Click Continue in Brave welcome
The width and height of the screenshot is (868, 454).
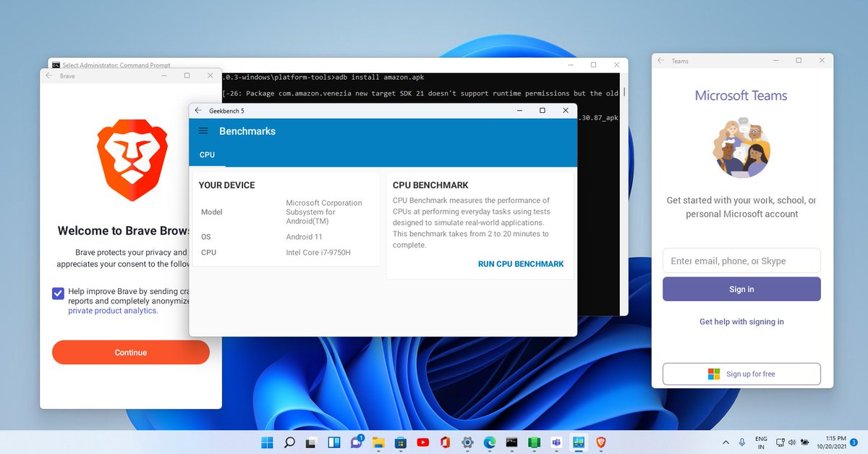[x=131, y=353]
